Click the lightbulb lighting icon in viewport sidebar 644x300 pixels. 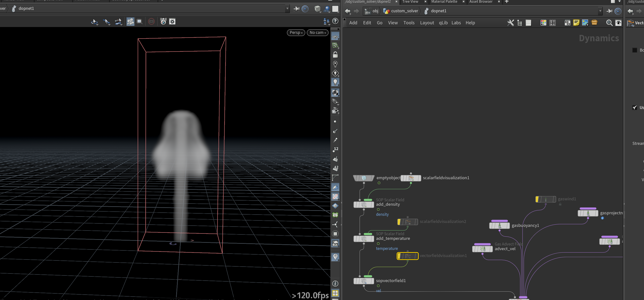point(335,82)
